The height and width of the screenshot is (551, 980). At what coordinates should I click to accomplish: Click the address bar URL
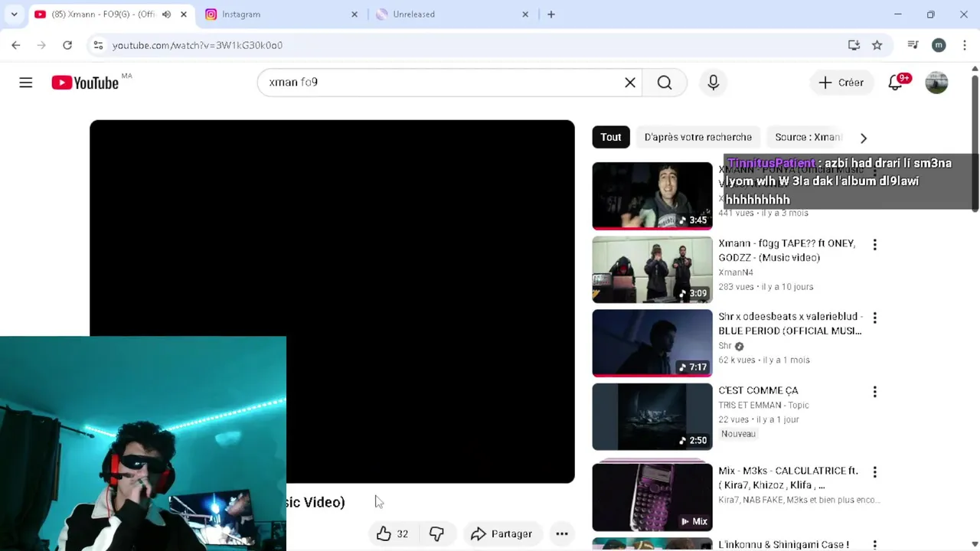click(198, 45)
